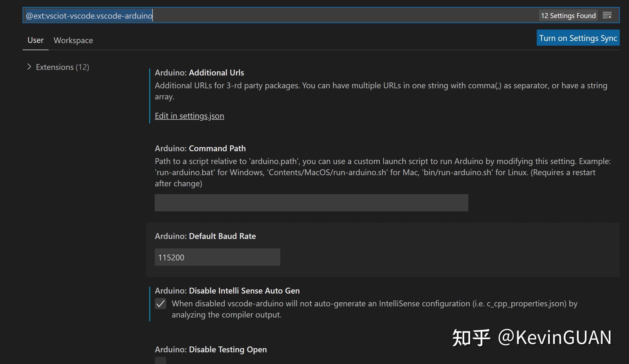The width and height of the screenshot is (629, 364).
Task: Click the Clear Settings Search Input icon
Action: (607, 15)
